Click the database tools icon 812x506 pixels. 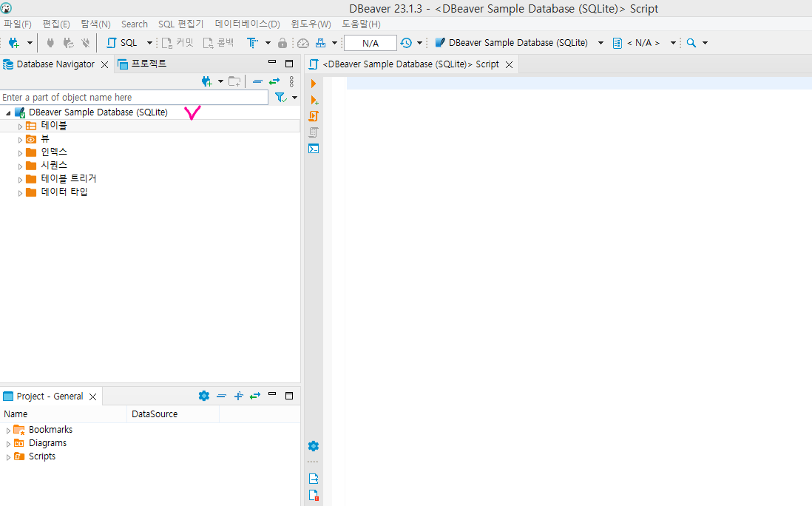pyautogui.click(x=320, y=43)
